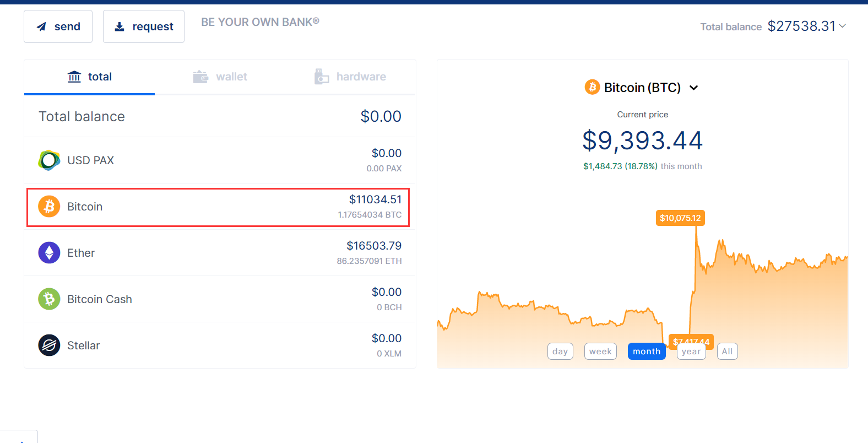Enable the week chart range
This screenshot has width=868, height=443.
tap(600, 351)
